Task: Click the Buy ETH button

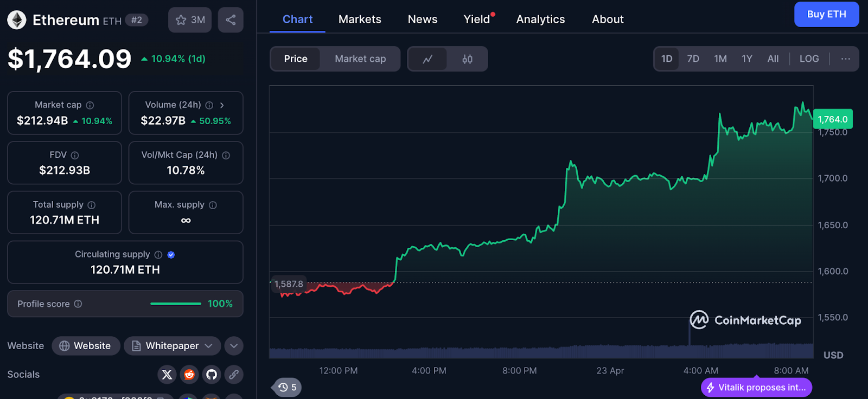Action: click(x=826, y=15)
